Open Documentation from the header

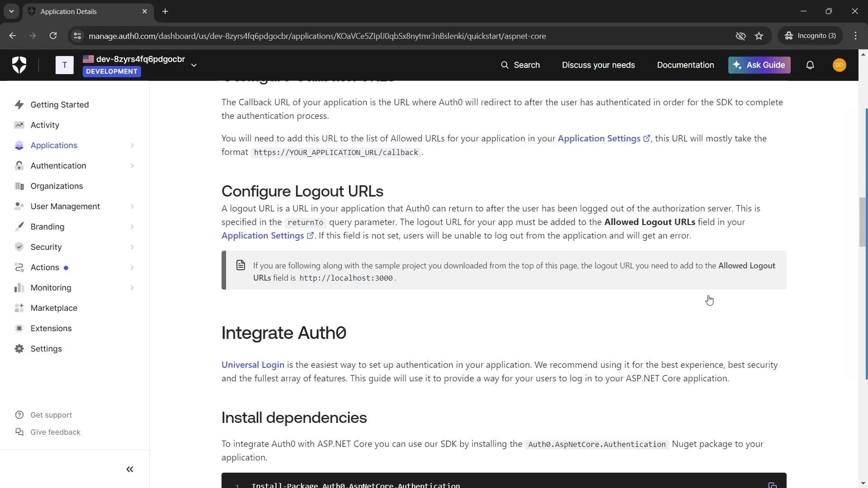coord(685,65)
